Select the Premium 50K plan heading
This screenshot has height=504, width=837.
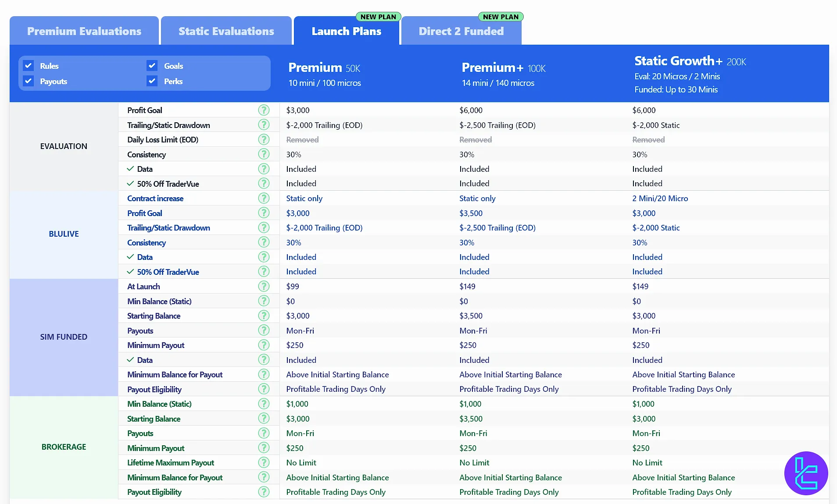[324, 68]
